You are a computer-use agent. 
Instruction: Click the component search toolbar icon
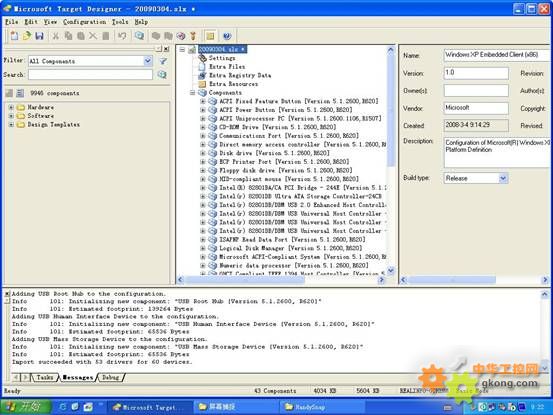[139, 36]
